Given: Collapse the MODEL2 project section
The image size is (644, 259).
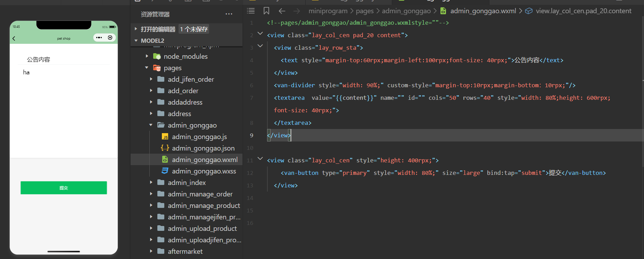Looking at the screenshot, I should point(152,41).
